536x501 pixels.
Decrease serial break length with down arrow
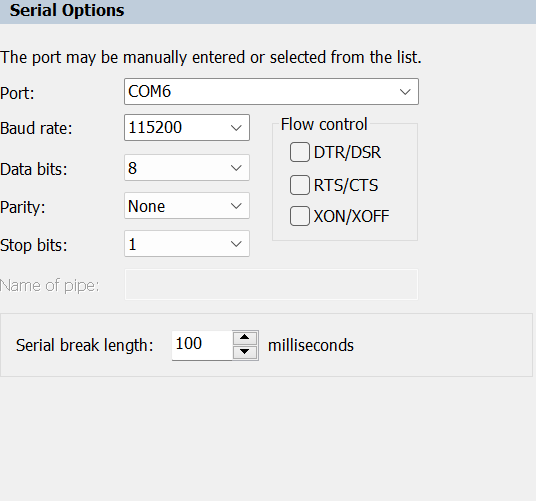point(245,352)
